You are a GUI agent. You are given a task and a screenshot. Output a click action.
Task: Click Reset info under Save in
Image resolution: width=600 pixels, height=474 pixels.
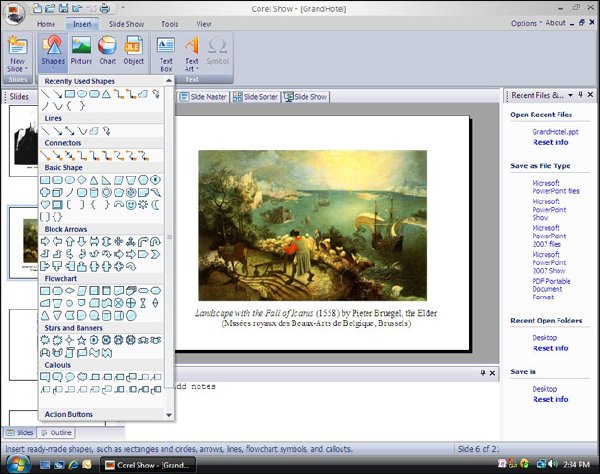(551, 399)
